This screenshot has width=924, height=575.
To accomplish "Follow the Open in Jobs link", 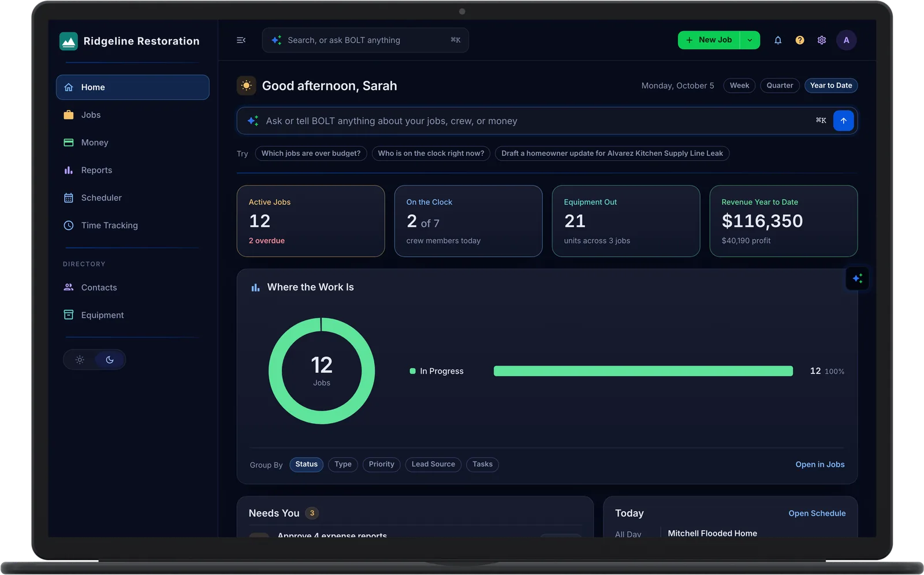I will [x=820, y=465].
